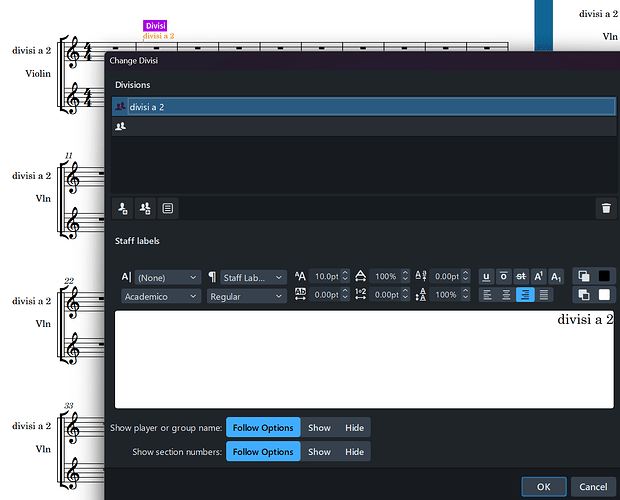Viewport: 620px width, 500px height.
Task: Open the Regular font style dropdown
Action: 246,296
